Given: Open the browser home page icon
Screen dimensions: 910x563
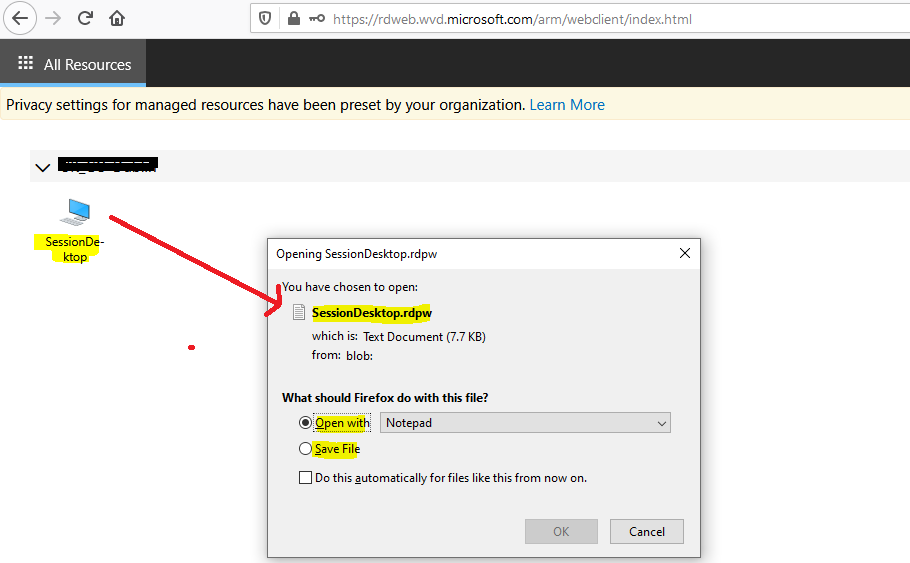Looking at the screenshot, I should (x=117, y=19).
